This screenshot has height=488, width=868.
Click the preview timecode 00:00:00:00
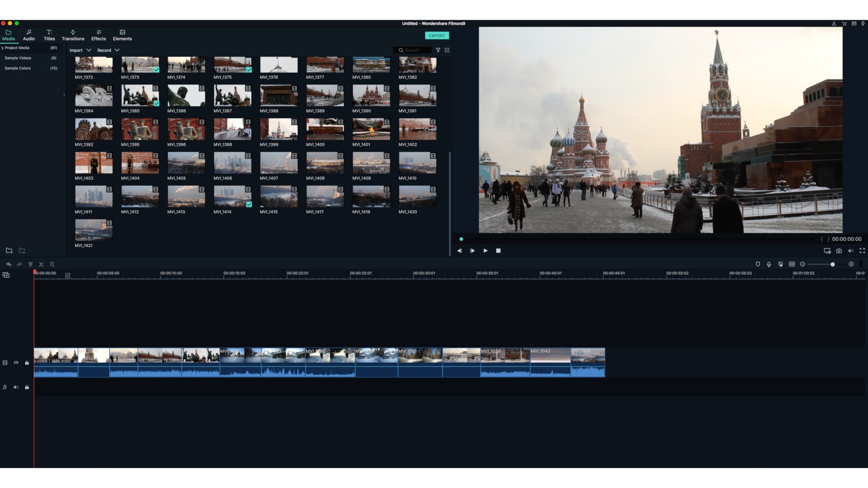coord(847,239)
